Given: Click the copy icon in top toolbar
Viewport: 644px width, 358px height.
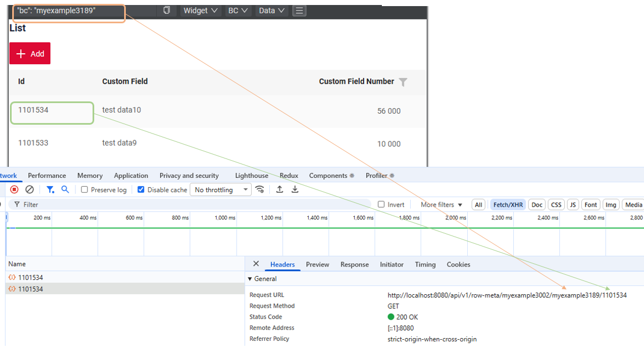Looking at the screenshot, I should [166, 11].
